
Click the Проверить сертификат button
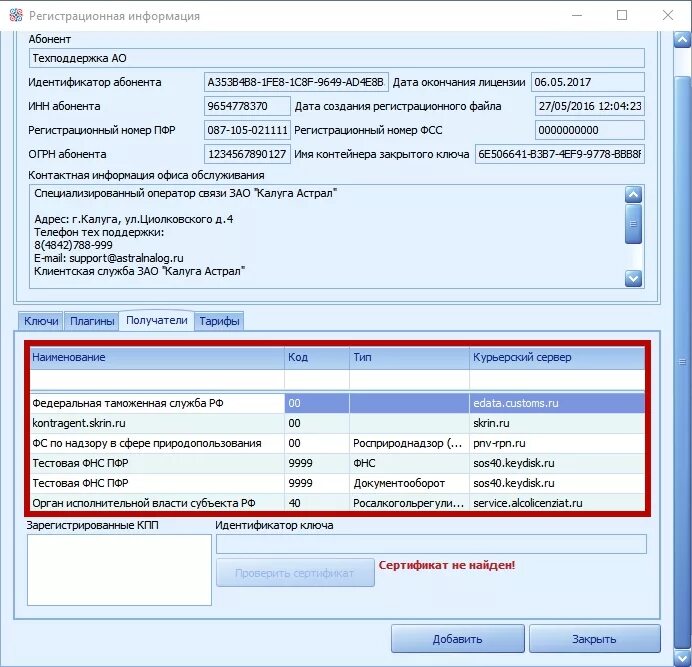point(295,573)
